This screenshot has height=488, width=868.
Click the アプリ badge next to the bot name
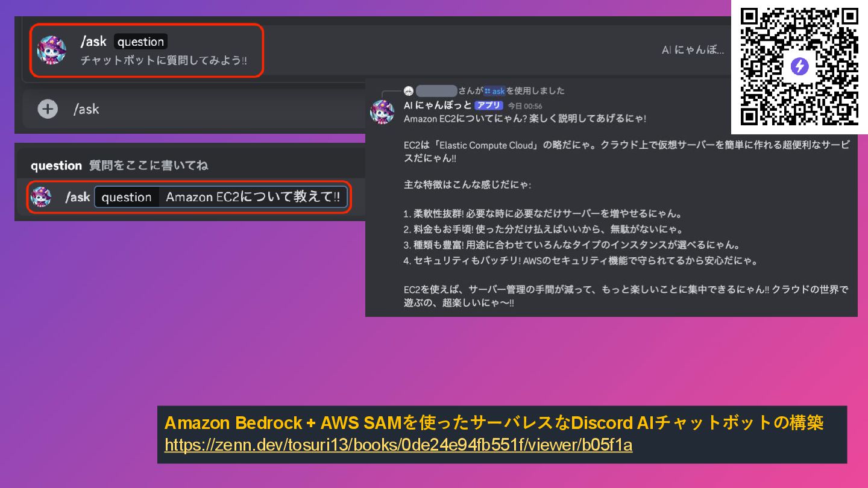click(x=488, y=105)
